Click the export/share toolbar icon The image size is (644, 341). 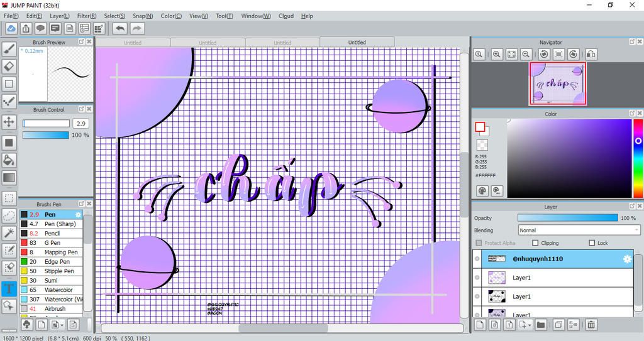(26, 28)
